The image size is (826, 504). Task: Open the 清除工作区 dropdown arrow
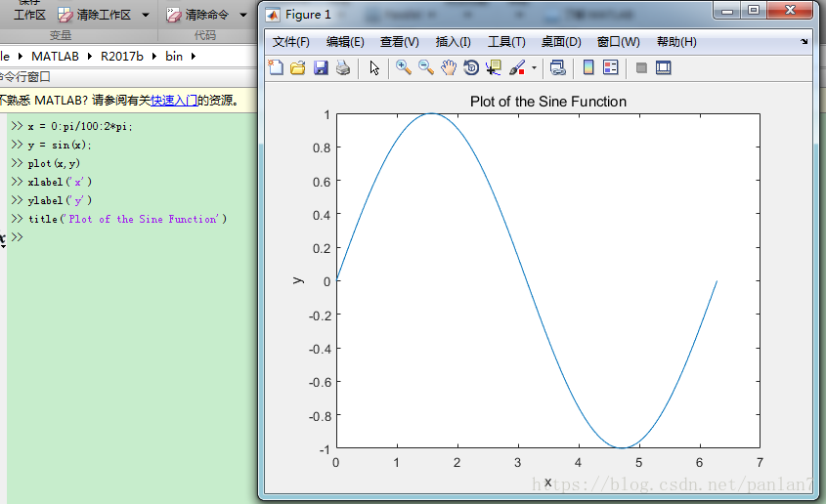146,15
